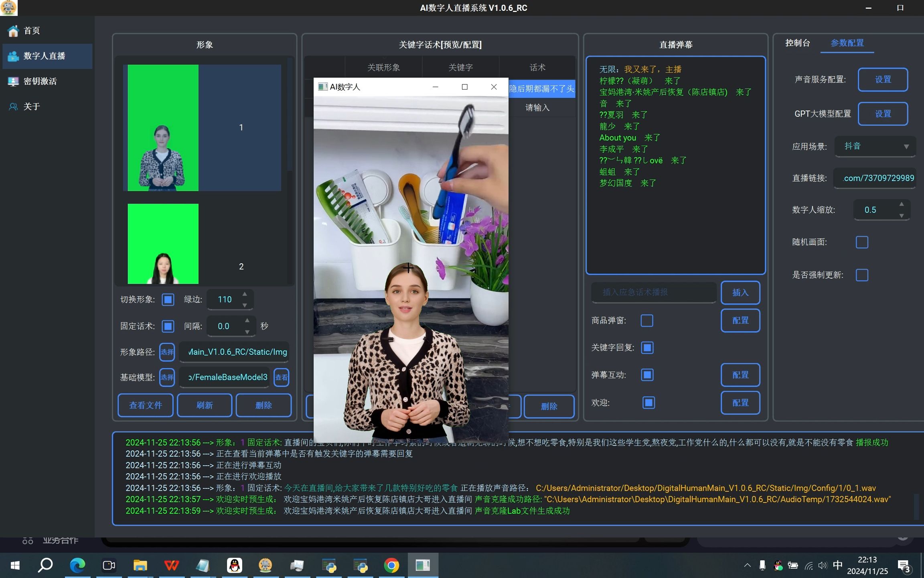This screenshot has width=924, height=578.
Task: Open WPS Office icon in taskbar
Action: tap(172, 565)
